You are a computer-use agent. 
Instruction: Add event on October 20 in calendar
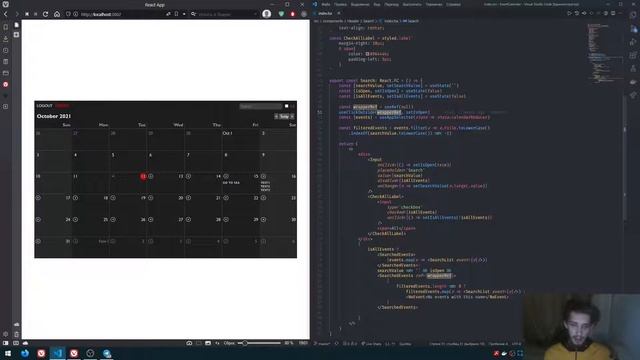188,198
